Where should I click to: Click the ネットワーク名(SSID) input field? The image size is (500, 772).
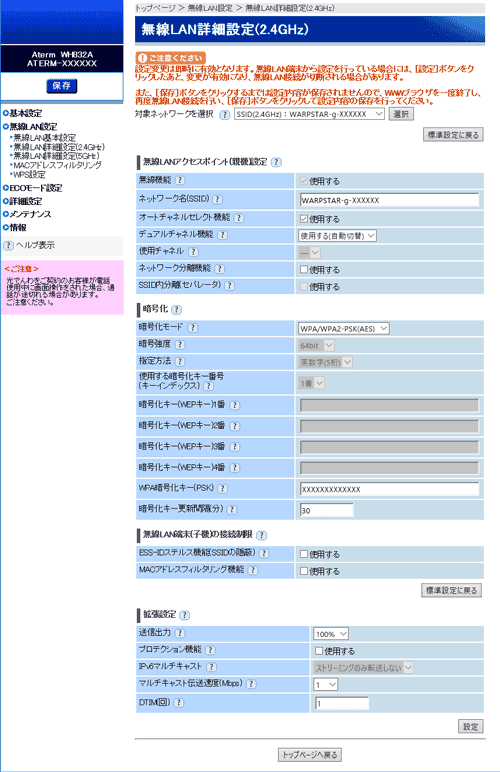point(389,200)
